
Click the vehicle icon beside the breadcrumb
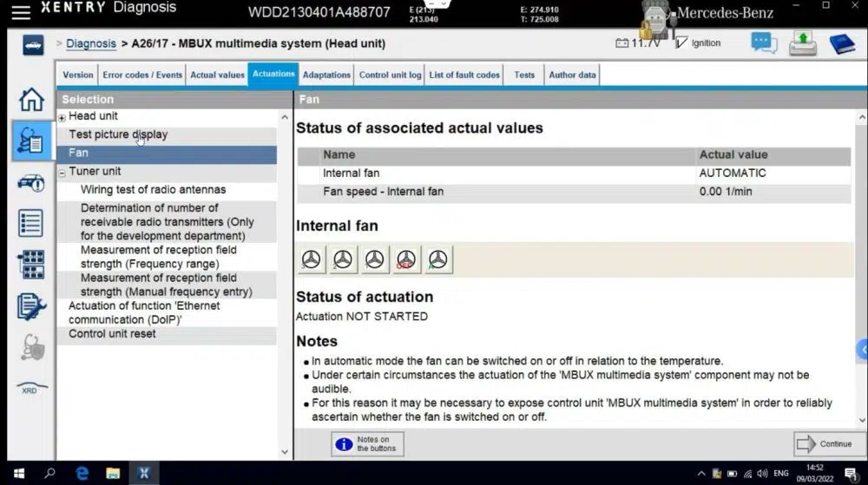(x=33, y=45)
